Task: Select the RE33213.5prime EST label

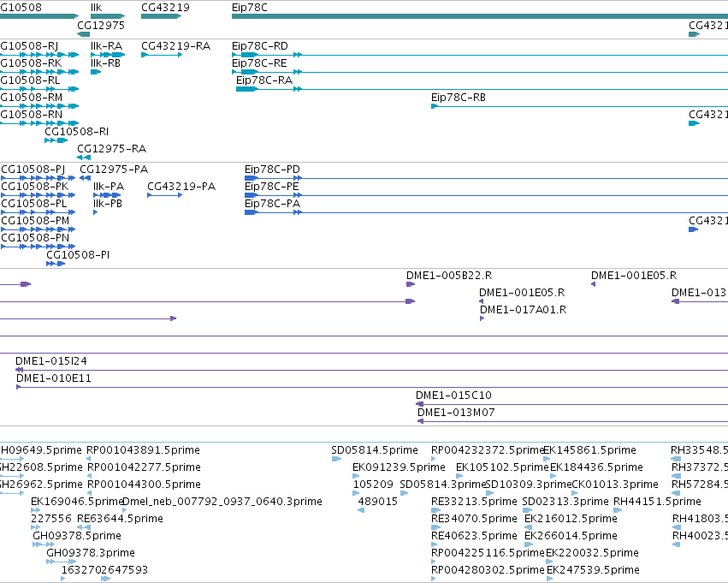Action: [x=474, y=502]
